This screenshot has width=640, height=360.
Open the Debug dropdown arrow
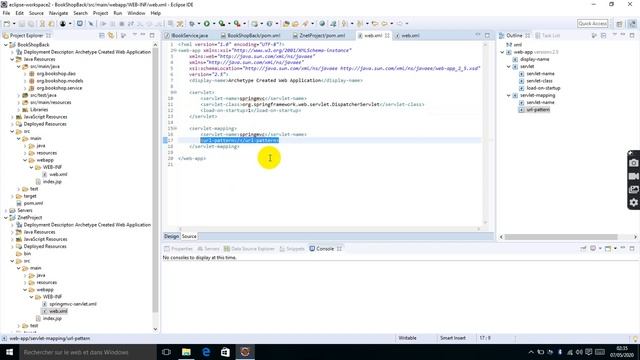(x=199, y=24)
